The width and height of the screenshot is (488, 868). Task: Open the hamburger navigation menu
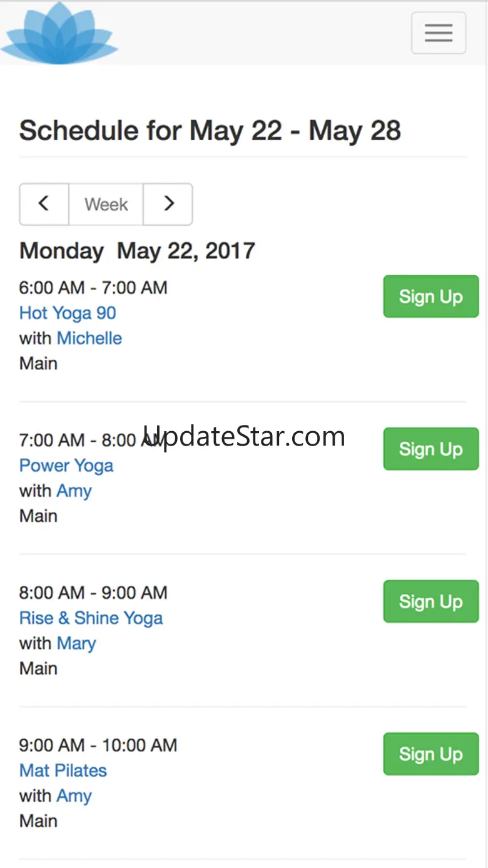(x=438, y=33)
